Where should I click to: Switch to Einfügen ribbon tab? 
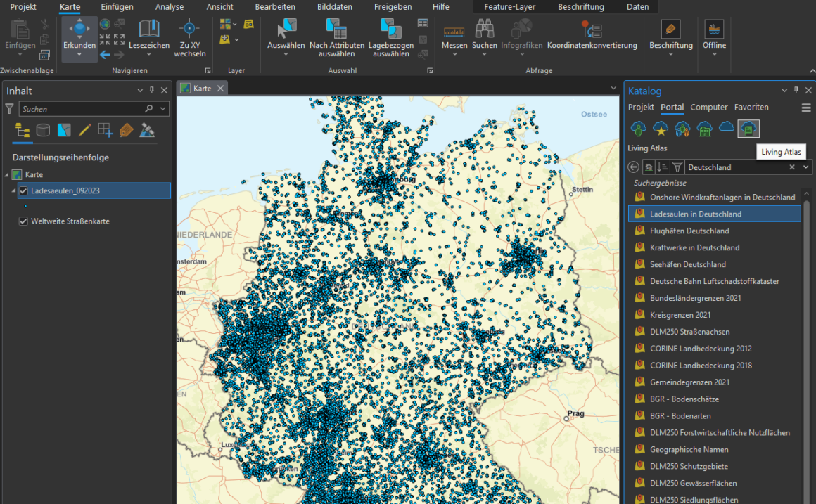pyautogui.click(x=117, y=7)
